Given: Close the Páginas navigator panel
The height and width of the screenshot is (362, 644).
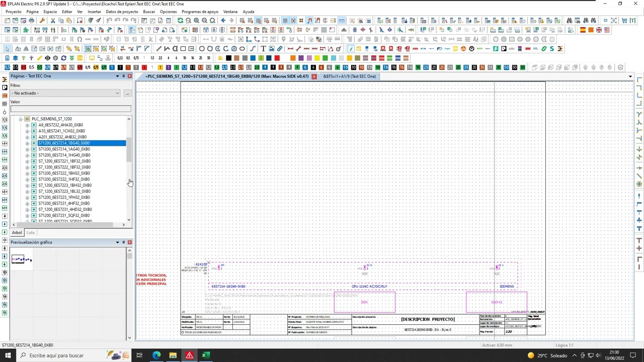Looking at the screenshot, I should tap(129, 76).
